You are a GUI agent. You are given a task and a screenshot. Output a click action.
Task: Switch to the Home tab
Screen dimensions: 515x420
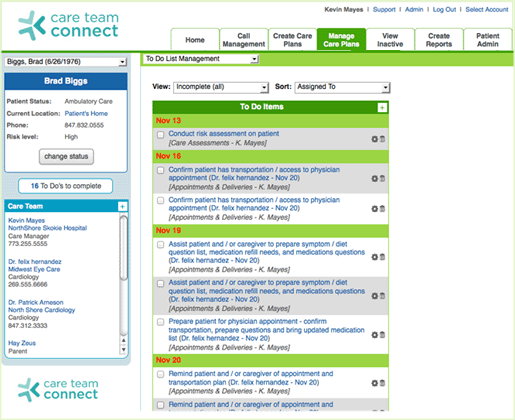tap(195, 40)
